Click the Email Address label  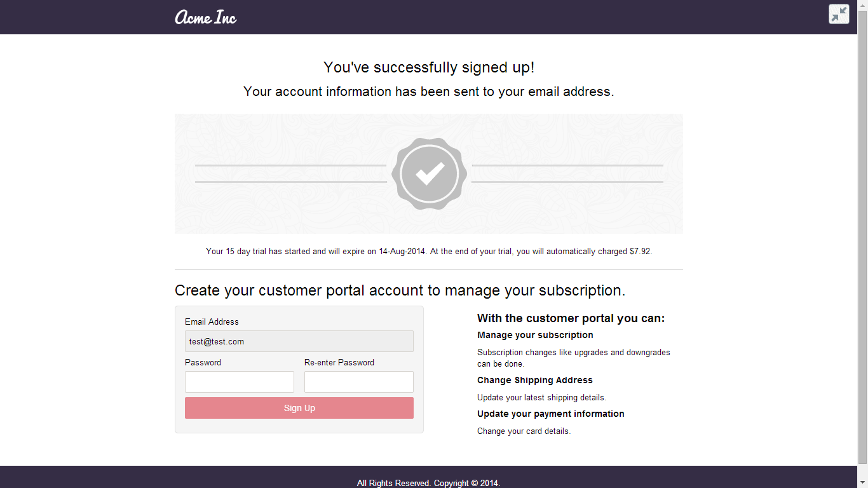[212, 322]
